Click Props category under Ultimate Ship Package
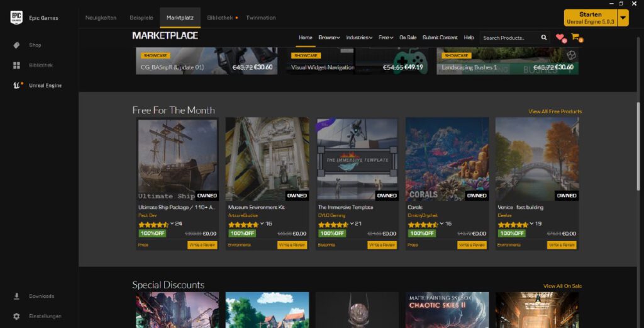The height and width of the screenshot is (328, 644). [143, 245]
